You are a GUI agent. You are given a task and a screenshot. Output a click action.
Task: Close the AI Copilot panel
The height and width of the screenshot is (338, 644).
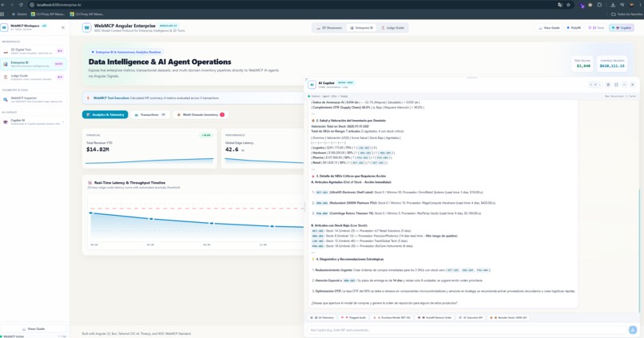633,85
